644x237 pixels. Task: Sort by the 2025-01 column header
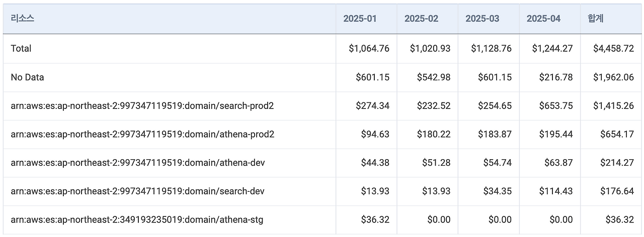(x=360, y=19)
